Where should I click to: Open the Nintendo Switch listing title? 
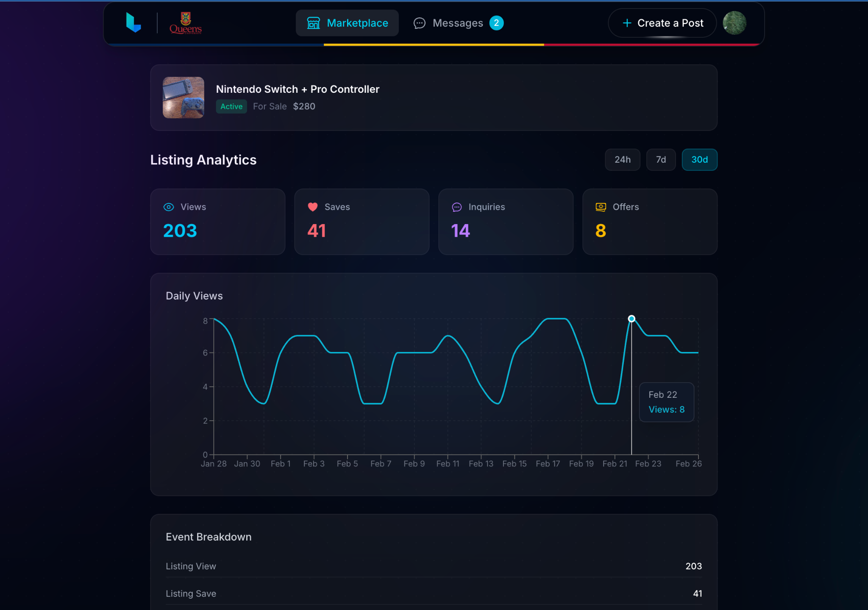tap(298, 89)
